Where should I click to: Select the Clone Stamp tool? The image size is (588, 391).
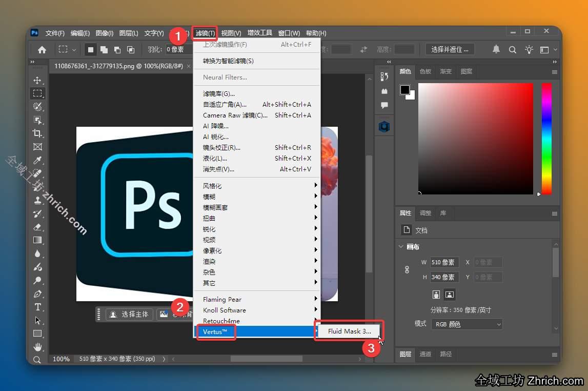37,200
